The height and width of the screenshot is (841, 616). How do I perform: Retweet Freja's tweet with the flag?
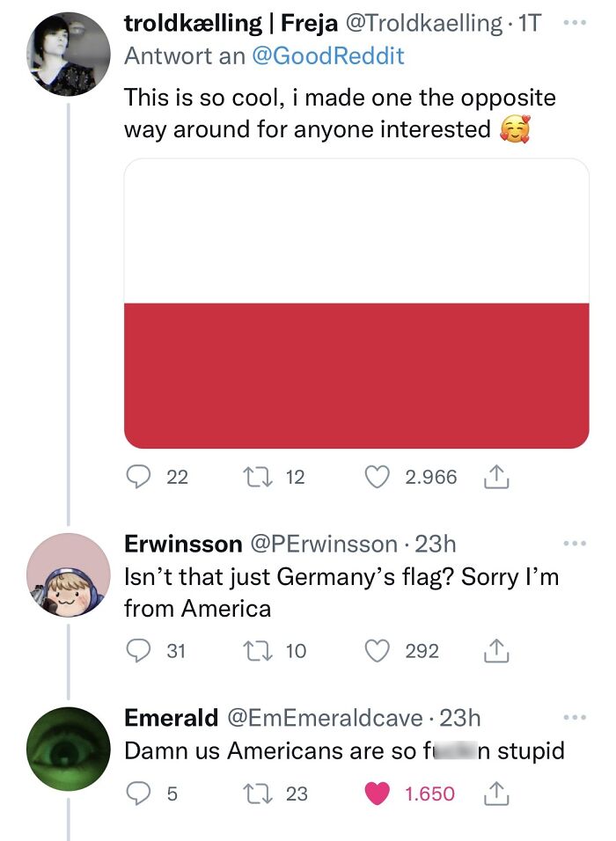pyautogui.click(x=255, y=477)
